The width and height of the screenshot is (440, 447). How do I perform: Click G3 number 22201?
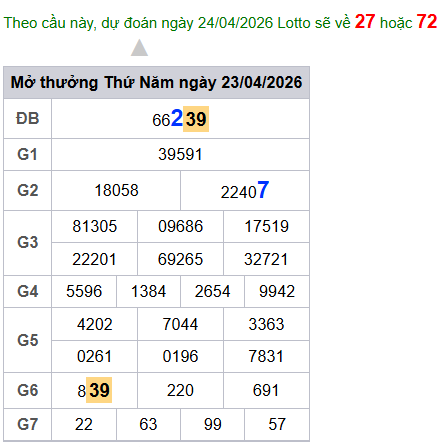click(x=95, y=259)
